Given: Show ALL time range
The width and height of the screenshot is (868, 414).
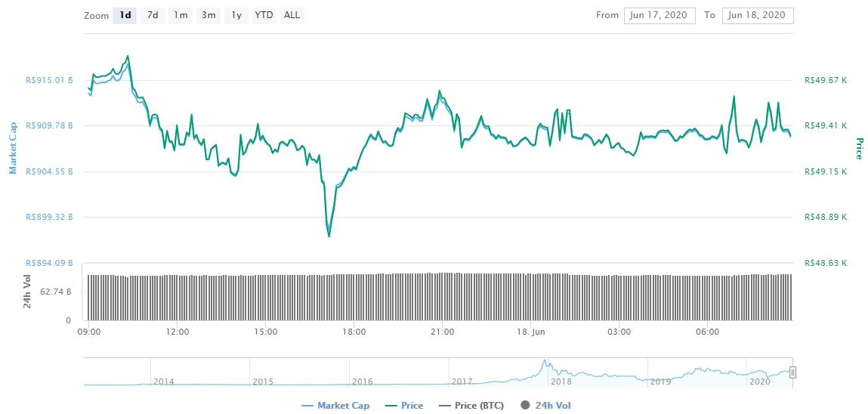Looking at the screenshot, I should tap(292, 16).
